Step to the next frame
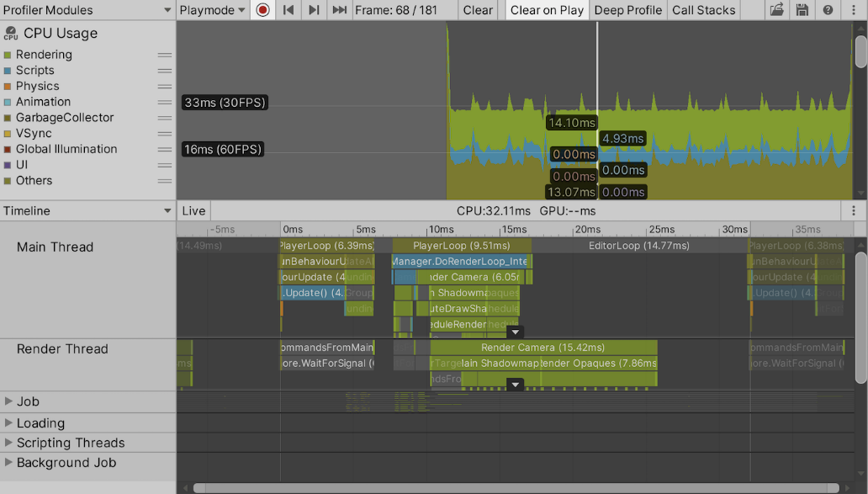Image resolution: width=868 pixels, height=494 pixels. point(314,10)
